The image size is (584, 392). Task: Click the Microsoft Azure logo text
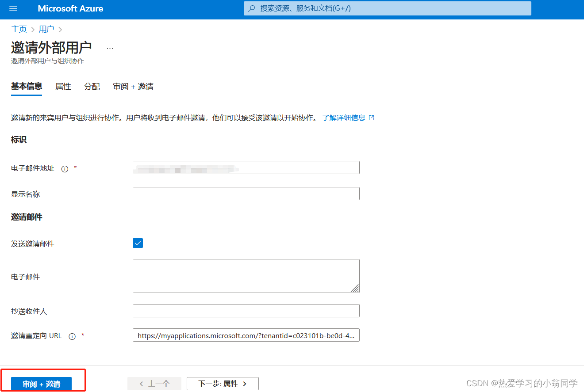[x=70, y=8]
